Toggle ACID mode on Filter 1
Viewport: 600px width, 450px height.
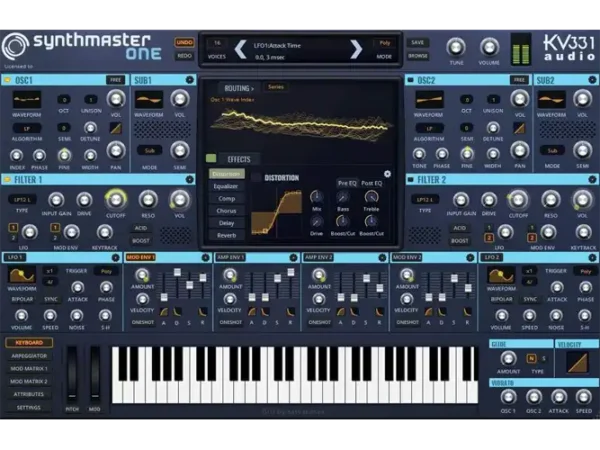point(141,228)
